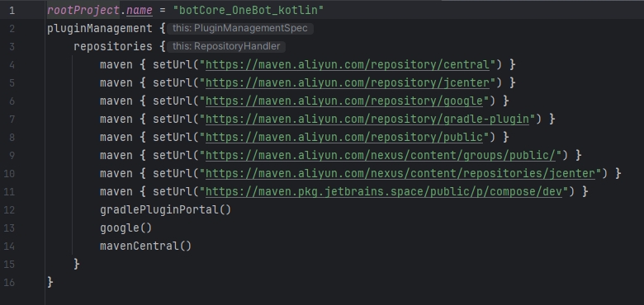Place the cursor on mavenCentral() call
Viewport: 644px width, 305px height.
[x=146, y=246]
